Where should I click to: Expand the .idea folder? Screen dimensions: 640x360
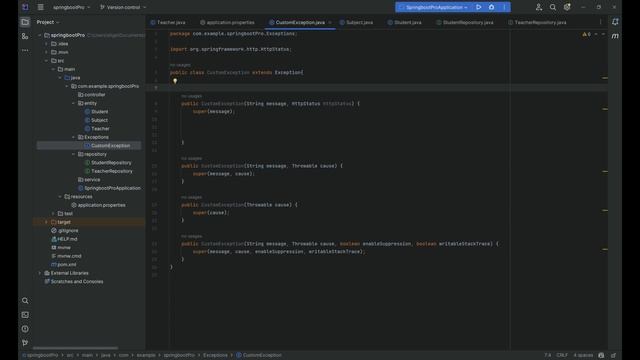point(46,44)
